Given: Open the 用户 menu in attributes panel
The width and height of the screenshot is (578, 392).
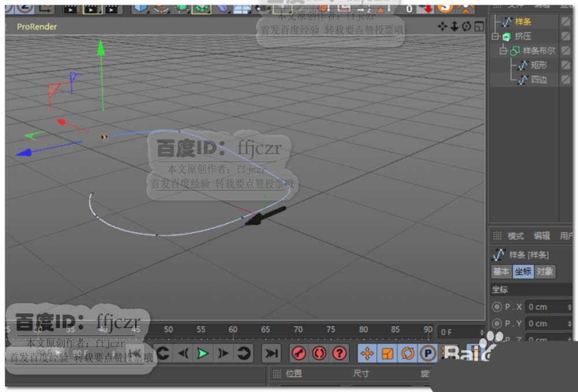Looking at the screenshot, I should 566,236.
